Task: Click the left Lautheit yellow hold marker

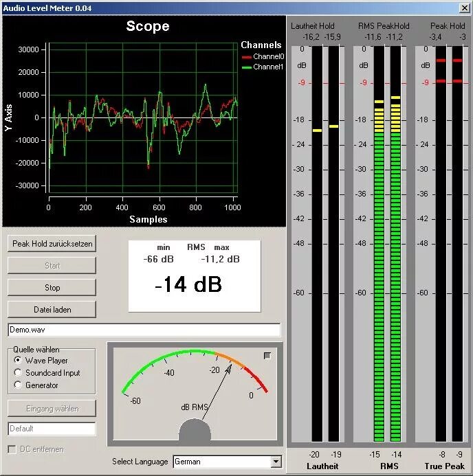Action: [317, 131]
